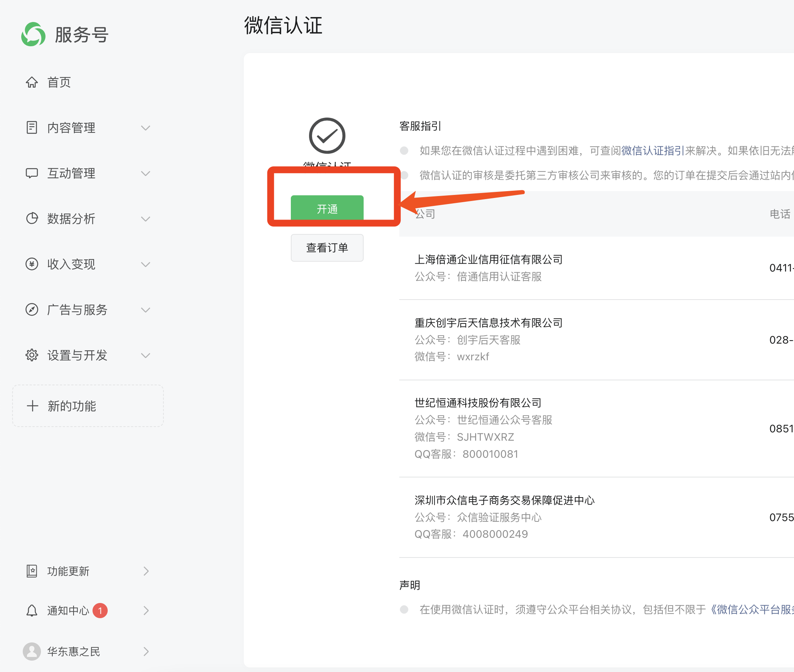794x672 pixels.
Task: Click the document icon for 内容管理
Action: click(x=32, y=127)
